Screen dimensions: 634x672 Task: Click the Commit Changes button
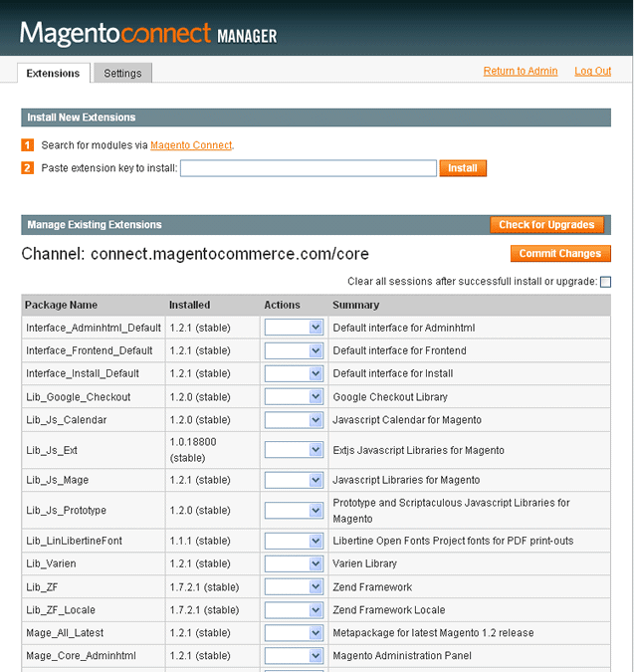[x=560, y=253]
